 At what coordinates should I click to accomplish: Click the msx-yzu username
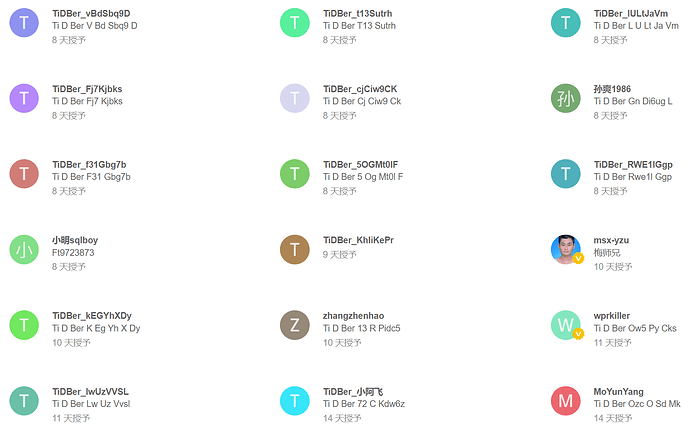click(x=612, y=240)
